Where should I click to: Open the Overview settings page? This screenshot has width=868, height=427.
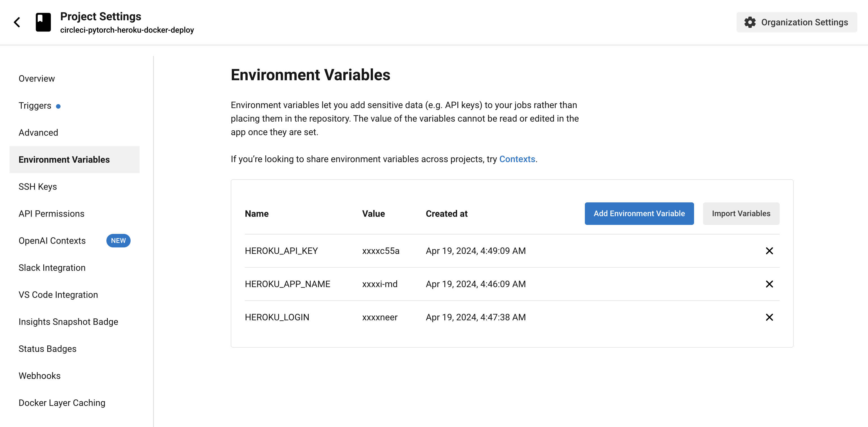(36, 79)
